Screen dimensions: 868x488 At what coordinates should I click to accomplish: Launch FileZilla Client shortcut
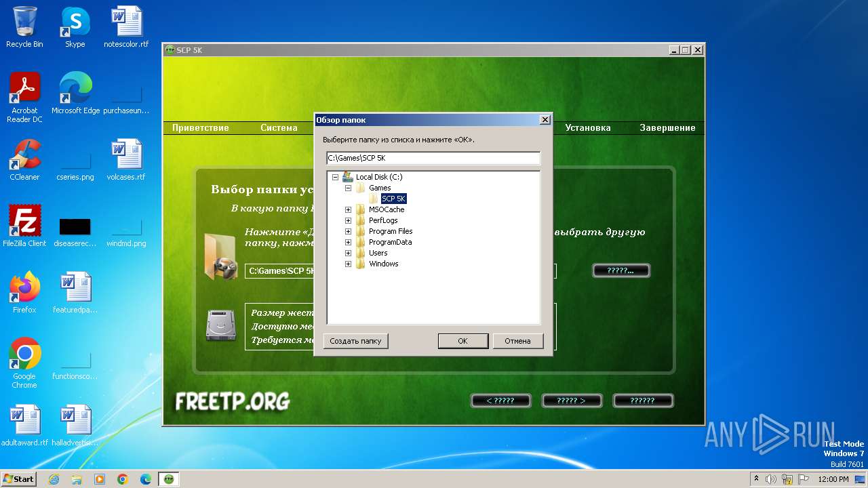[x=24, y=226]
